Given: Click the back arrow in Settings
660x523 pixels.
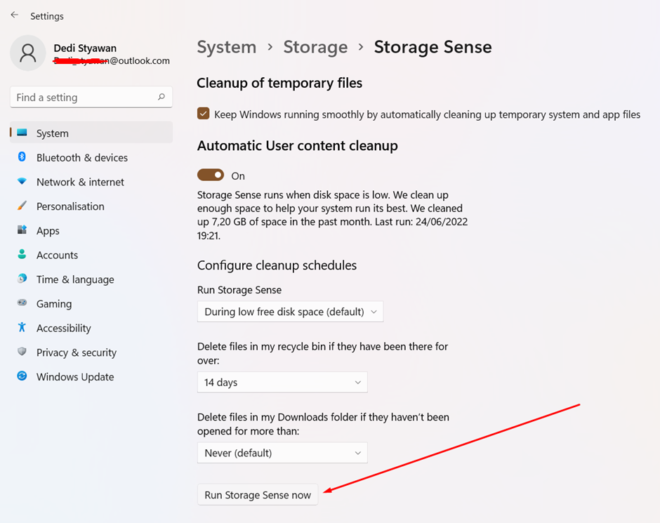Looking at the screenshot, I should point(14,15).
